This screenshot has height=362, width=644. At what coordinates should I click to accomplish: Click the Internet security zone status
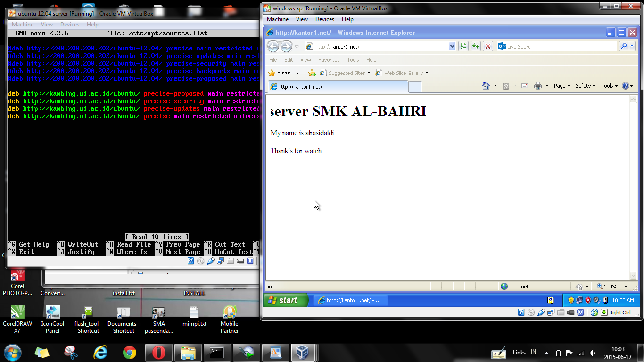coord(515,287)
